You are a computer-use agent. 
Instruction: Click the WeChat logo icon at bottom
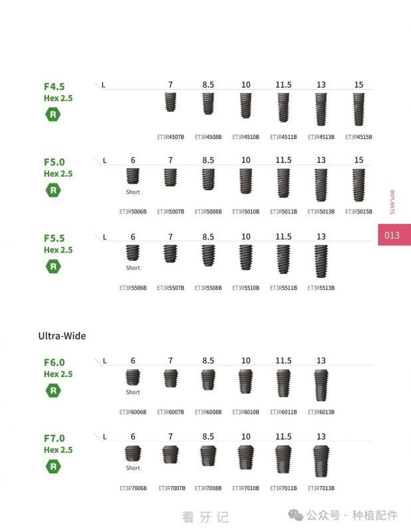[x=295, y=515]
